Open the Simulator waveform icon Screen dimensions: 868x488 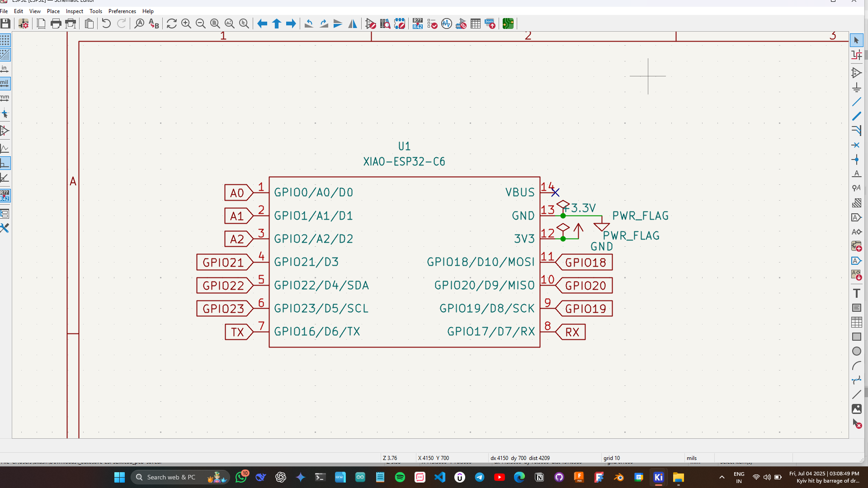tap(447, 23)
